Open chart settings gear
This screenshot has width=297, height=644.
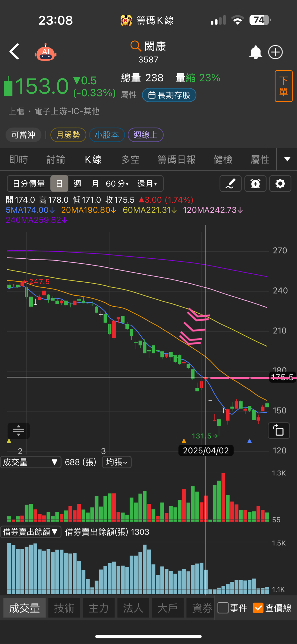280,184
